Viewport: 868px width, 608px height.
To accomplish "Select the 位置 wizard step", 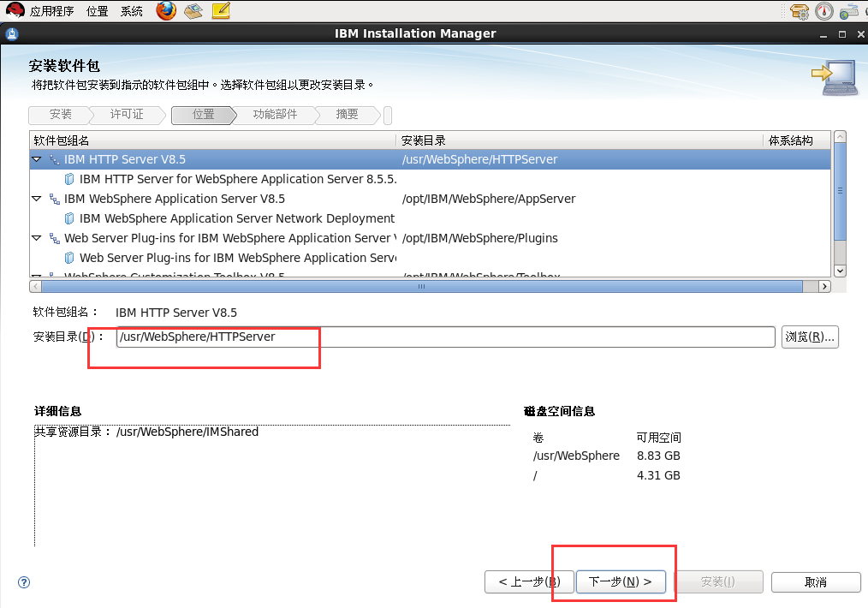I will click(x=203, y=115).
